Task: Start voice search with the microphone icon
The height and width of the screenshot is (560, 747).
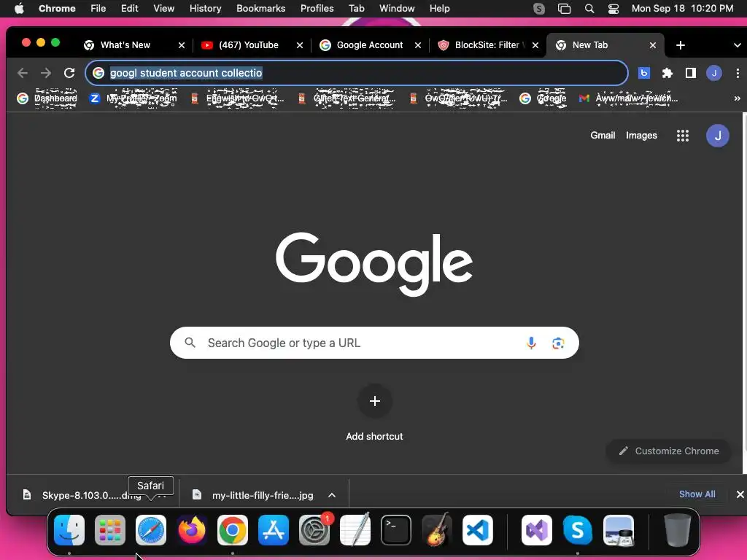Action: coord(531,343)
